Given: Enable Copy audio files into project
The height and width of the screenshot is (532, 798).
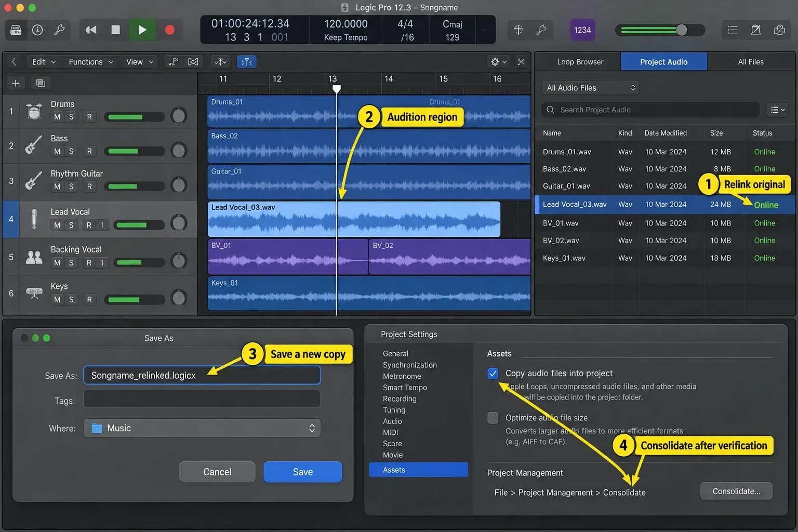Looking at the screenshot, I should [x=493, y=373].
